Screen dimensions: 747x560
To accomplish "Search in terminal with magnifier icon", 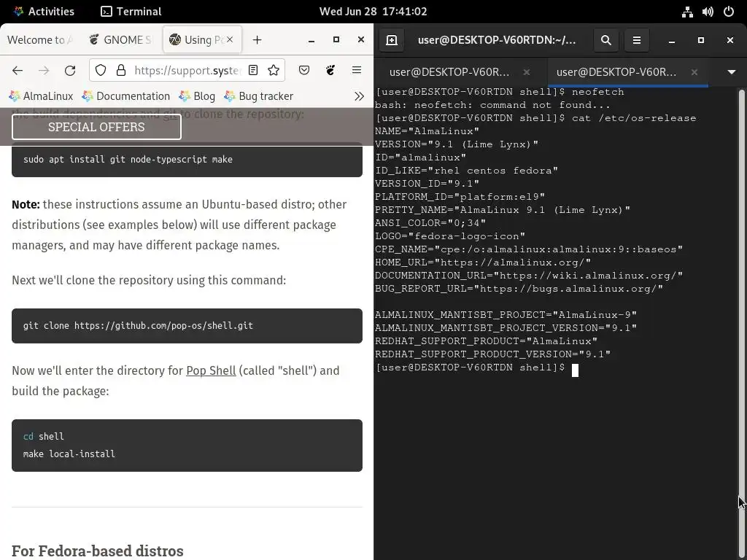I will pyautogui.click(x=606, y=40).
